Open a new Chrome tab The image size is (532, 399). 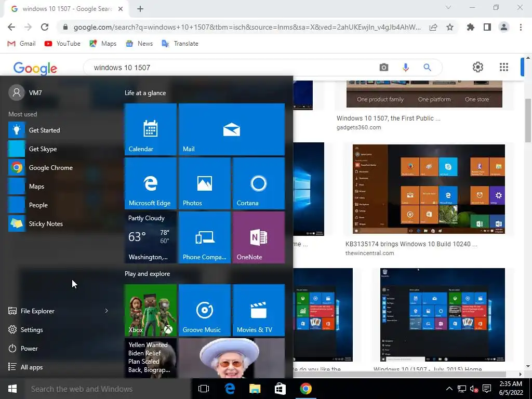tap(140, 9)
